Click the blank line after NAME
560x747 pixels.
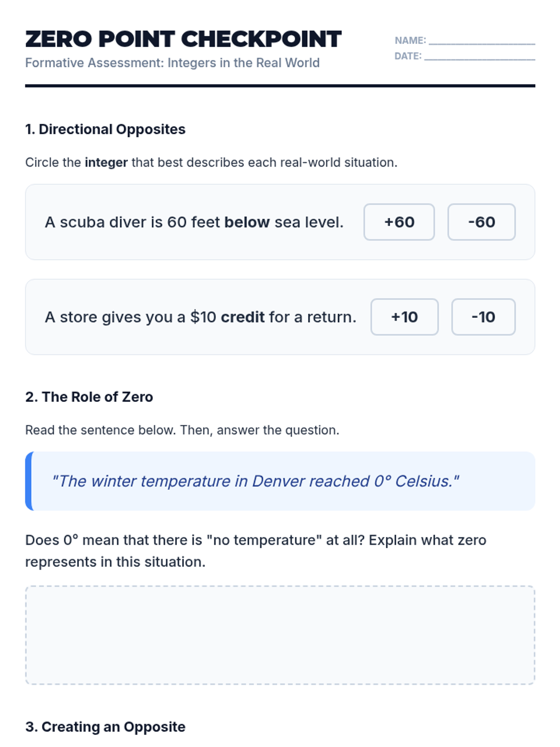pyautogui.click(x=482, y=41)
